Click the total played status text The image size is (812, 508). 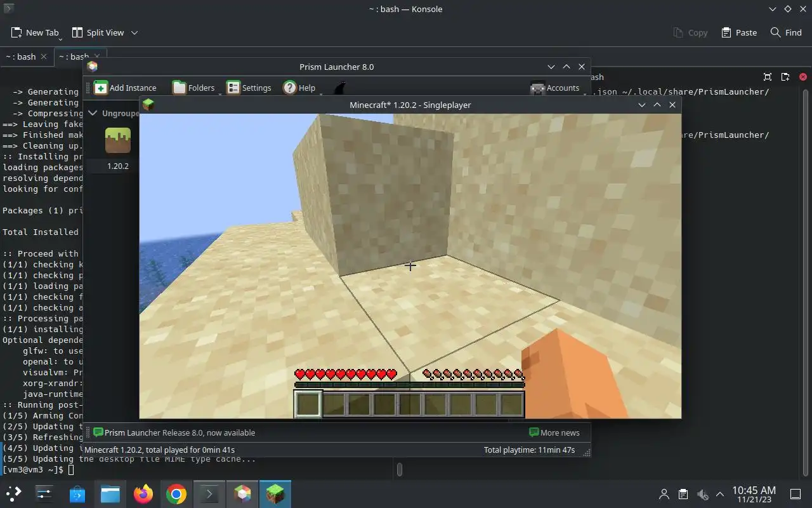coord(160,450)
